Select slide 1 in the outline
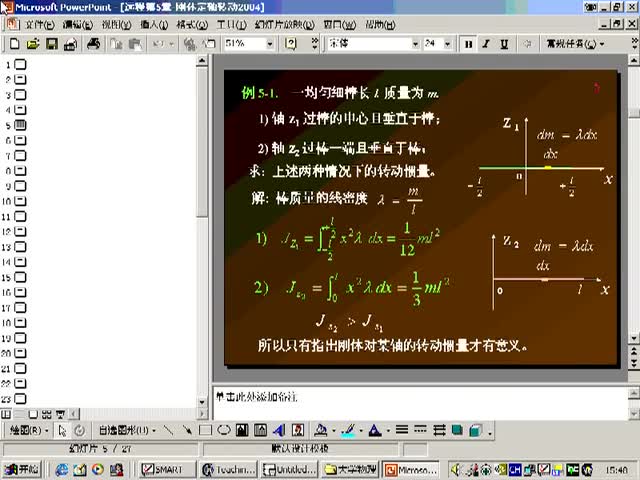This screenshot has width=640, height=480. tap(20, 64)
